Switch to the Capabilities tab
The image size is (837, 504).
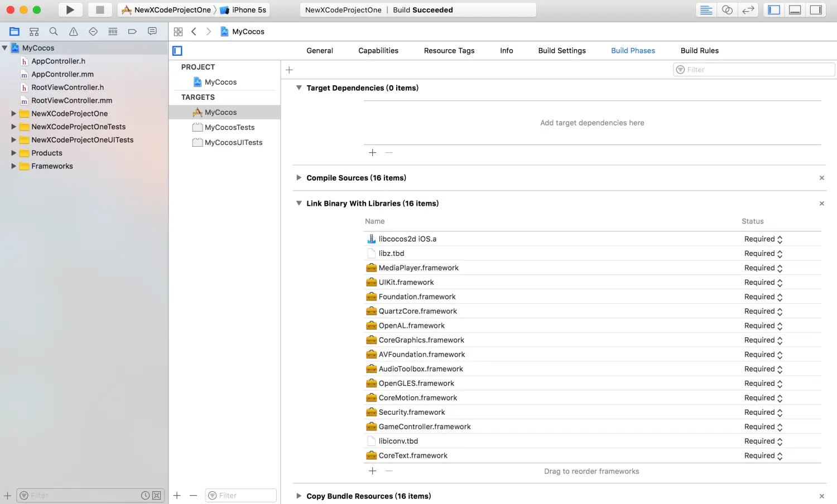pos(378,51)
